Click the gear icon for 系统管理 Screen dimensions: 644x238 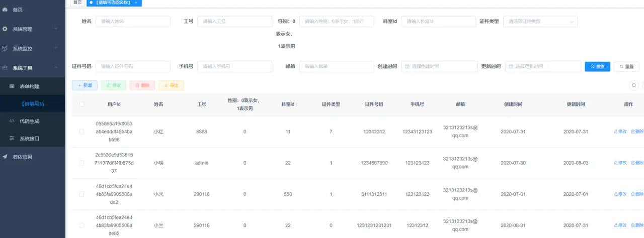(x=5, y=29)
